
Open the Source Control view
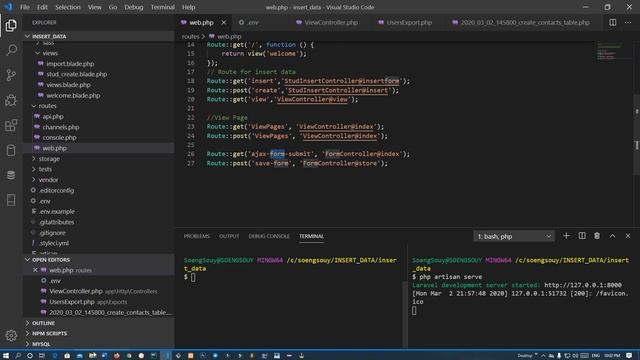pos(11,75)
